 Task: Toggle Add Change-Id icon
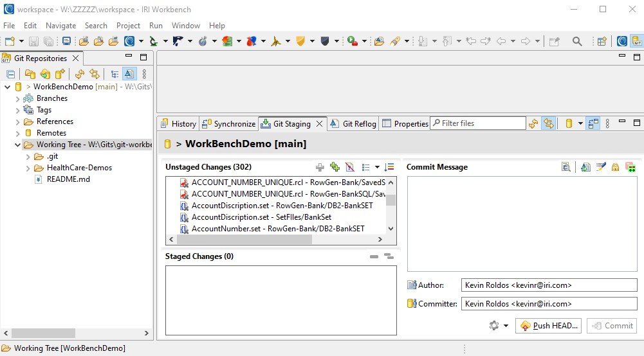pyautogui.click(x=630, y=167)
